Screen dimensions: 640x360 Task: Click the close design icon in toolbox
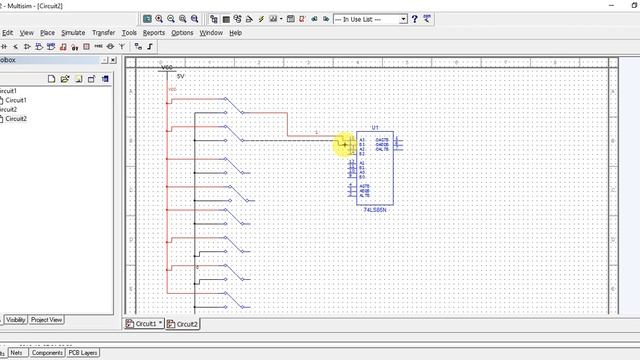91,79
